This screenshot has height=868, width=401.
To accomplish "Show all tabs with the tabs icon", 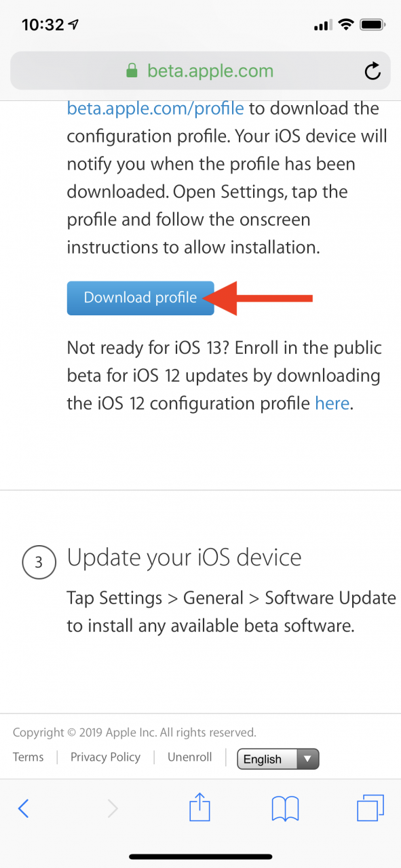I will [370, 808].
